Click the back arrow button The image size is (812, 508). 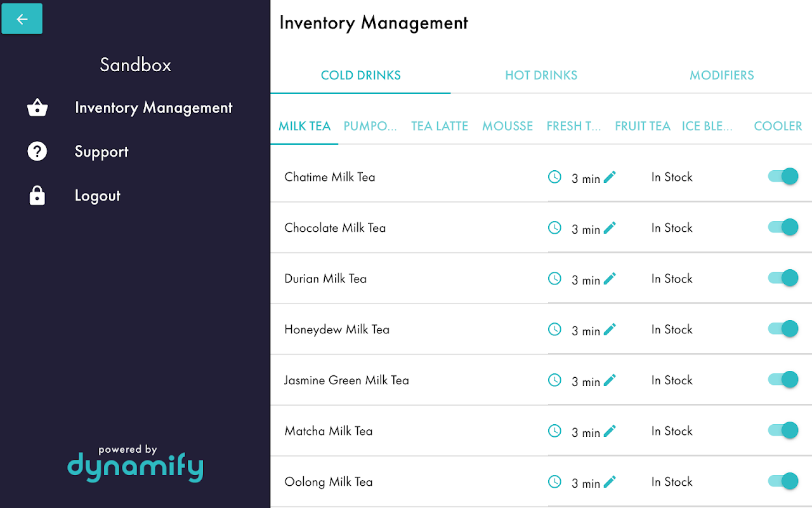click(x=22, y=19)
